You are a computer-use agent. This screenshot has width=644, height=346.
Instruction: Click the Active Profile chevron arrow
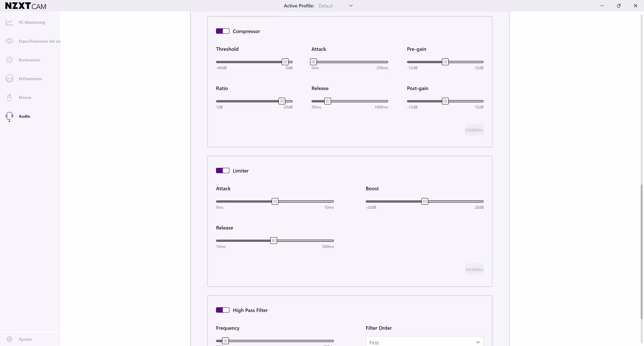coord(351,6)
